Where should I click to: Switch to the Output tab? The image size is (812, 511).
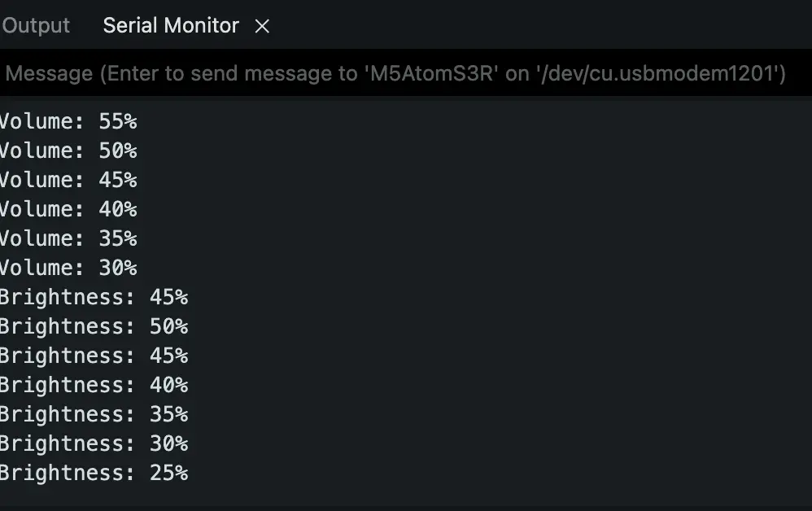click(x=37, y=26)
